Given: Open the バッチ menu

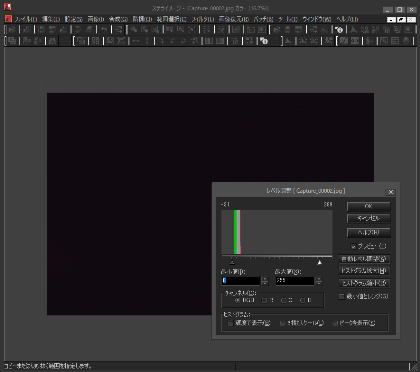Looking at the screenshot, I should point(263,19).
